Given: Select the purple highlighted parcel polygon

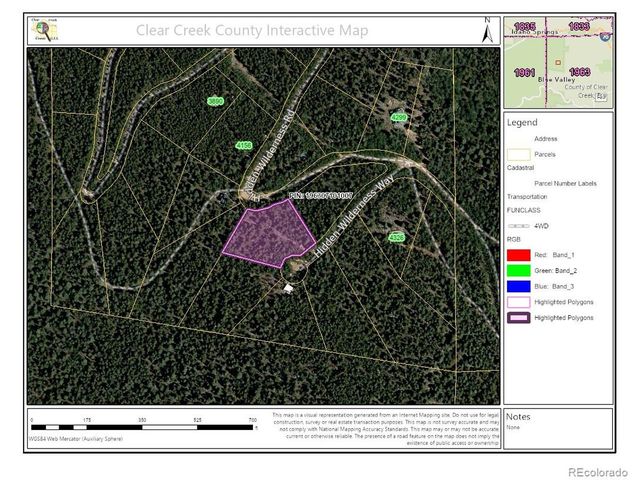Looking at the screenshot, I should click(269, 234).
